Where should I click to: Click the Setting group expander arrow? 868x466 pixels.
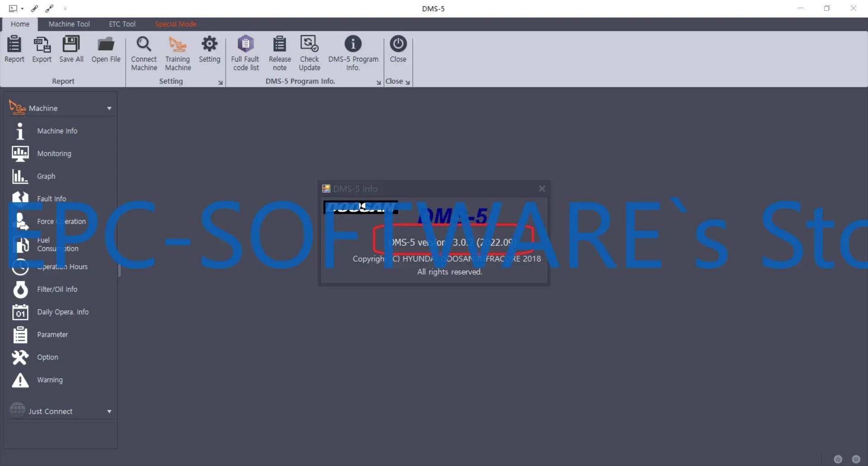(220, 82)
